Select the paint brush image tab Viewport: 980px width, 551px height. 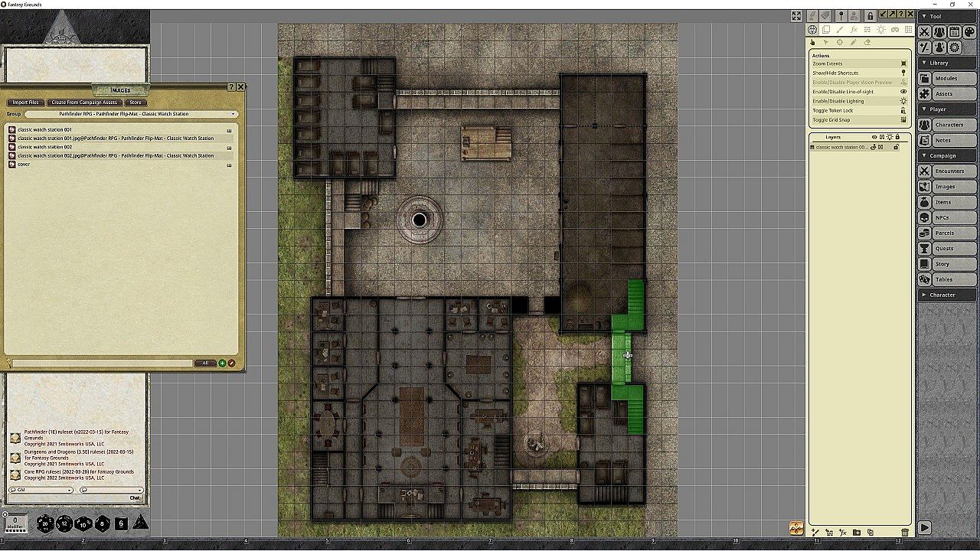(x=840, y=30)
